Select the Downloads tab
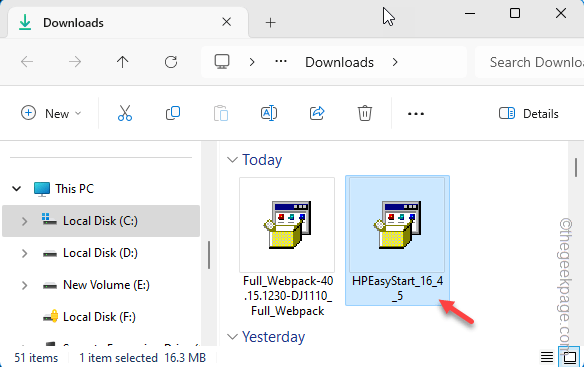The image size is (584, 367). (x=128, y=23)
